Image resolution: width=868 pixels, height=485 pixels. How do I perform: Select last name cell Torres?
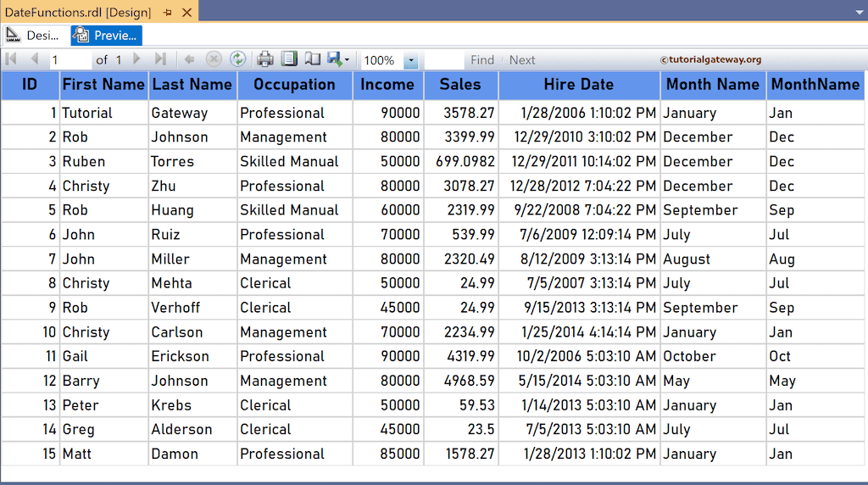(192, 162)
